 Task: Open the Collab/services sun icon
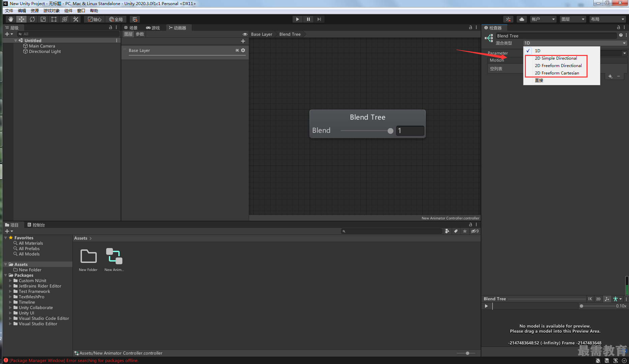click(x=508, y=19)
